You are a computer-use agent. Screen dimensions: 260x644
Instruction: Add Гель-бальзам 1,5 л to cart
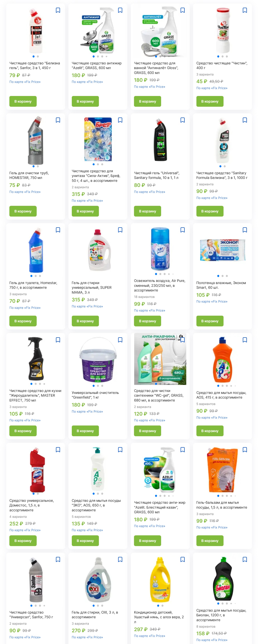click(x=210, y=541)
